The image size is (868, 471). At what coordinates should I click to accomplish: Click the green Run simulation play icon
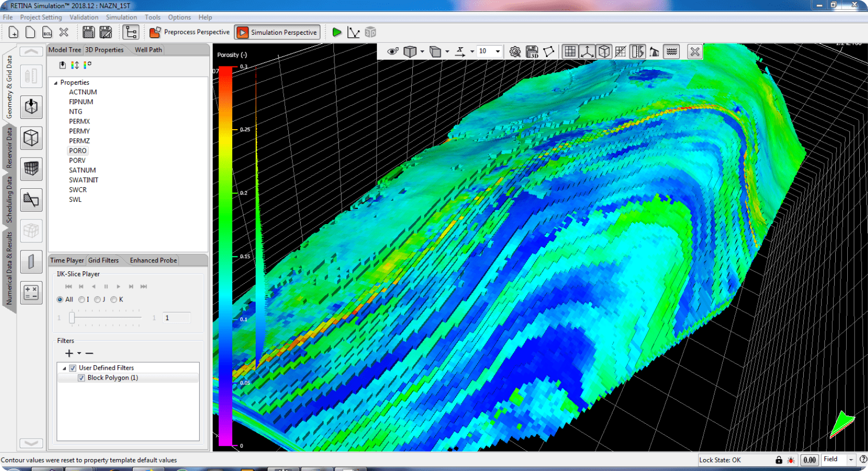(337, 32)
